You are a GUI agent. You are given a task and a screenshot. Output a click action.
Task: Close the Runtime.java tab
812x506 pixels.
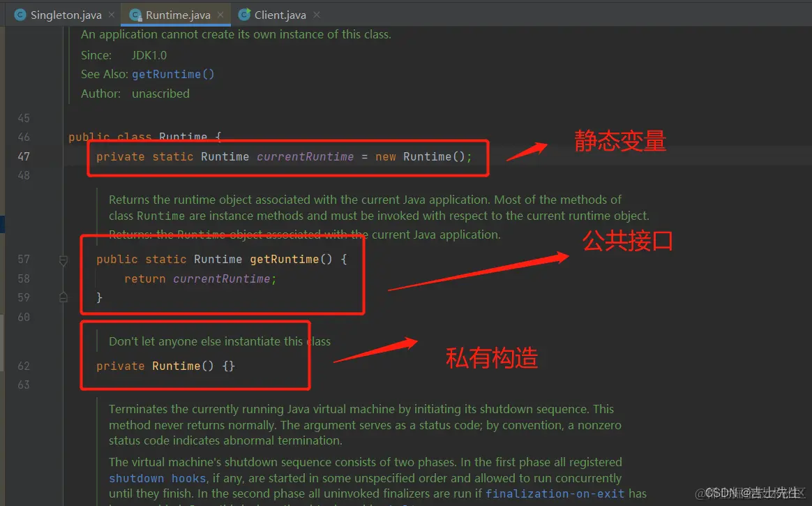pyautogui.click(x=220, y=15)
